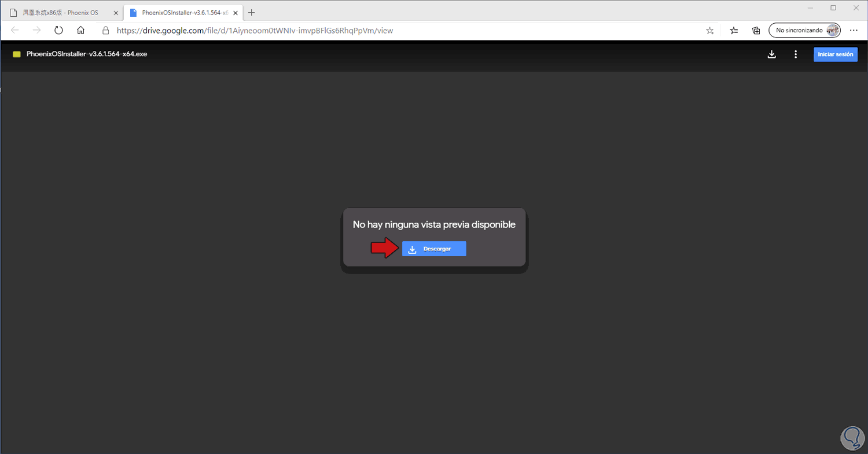This screenshot has height=454, width=868.
Task: Open the Favorites list
Action: pos(734,31)
